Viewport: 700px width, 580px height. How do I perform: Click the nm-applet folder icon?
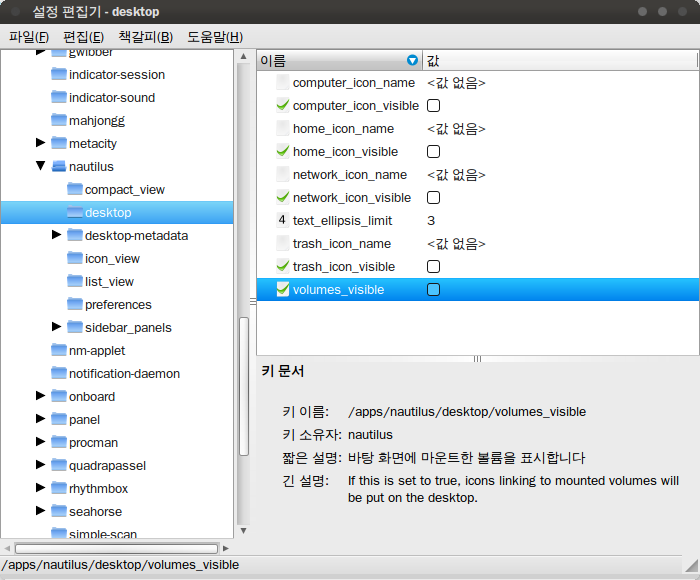click(59, 351)
